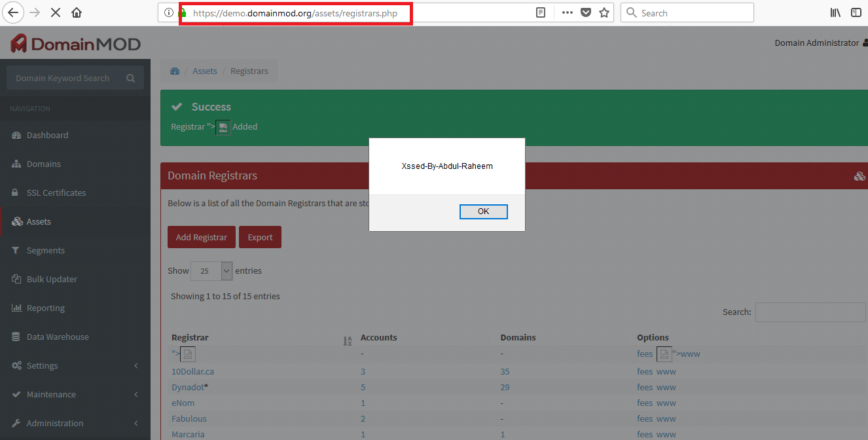This screenshot has width=868, height=440.
Task: Show site information via the info icon
Action: (x=169, y=12)
